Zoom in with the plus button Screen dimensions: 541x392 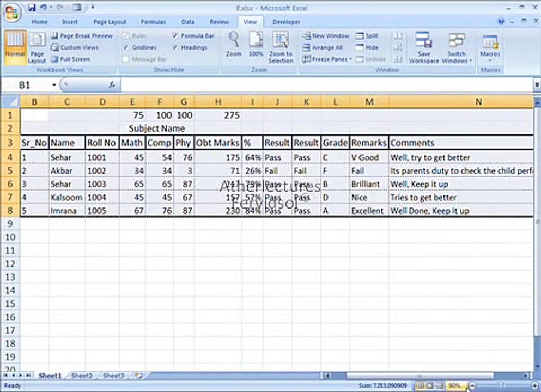[x=535, y=386]
